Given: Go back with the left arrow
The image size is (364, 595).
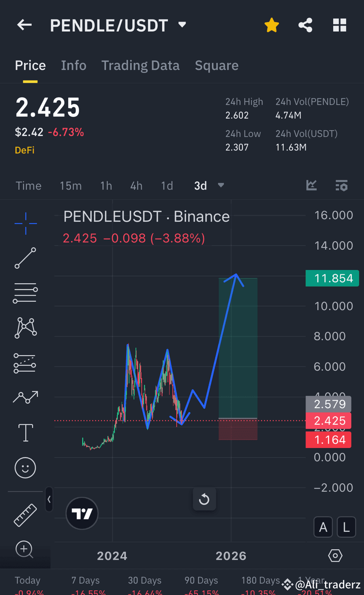Looking at the screenshot, I should [24, 25].
